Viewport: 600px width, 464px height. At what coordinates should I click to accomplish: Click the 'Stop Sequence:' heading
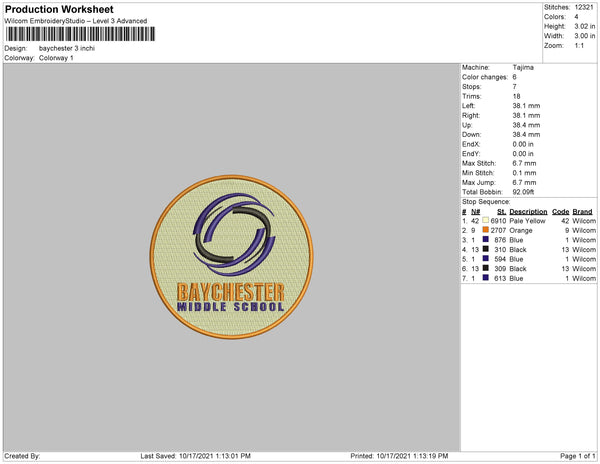point(486,202)
